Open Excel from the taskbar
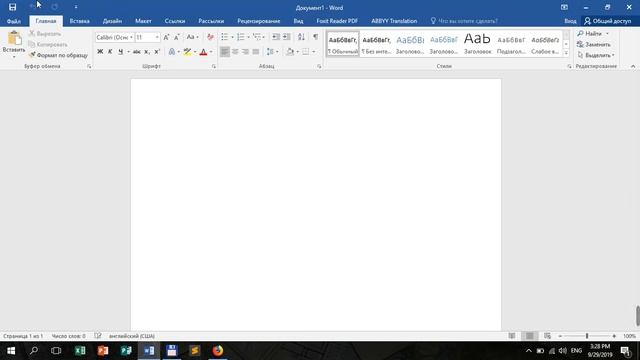 tap(80, 351)
